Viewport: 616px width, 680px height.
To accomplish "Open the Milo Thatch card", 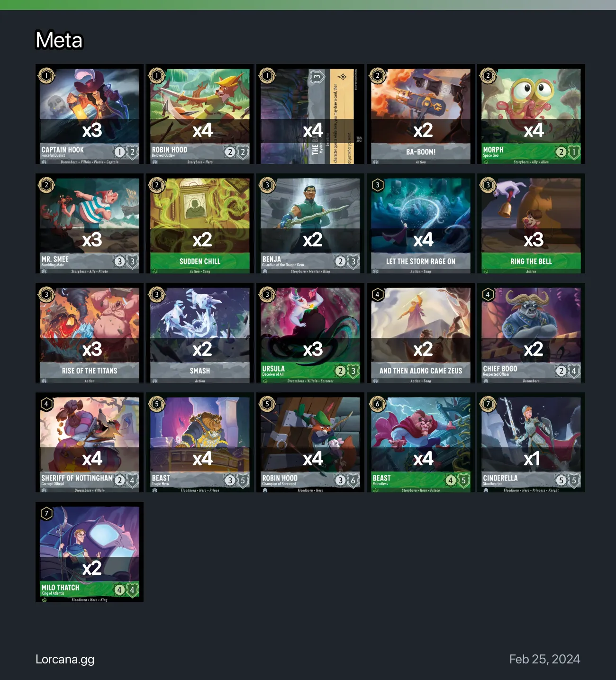I will [90, 552].
